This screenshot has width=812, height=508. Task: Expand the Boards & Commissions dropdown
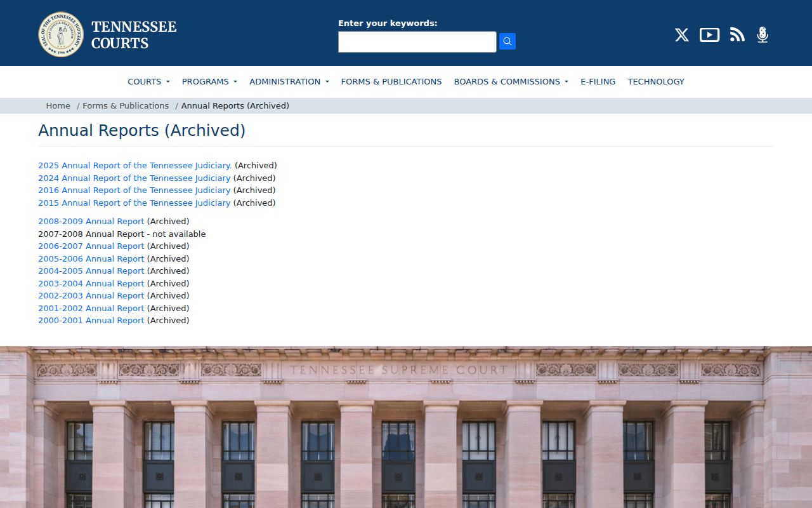(511, 81)
